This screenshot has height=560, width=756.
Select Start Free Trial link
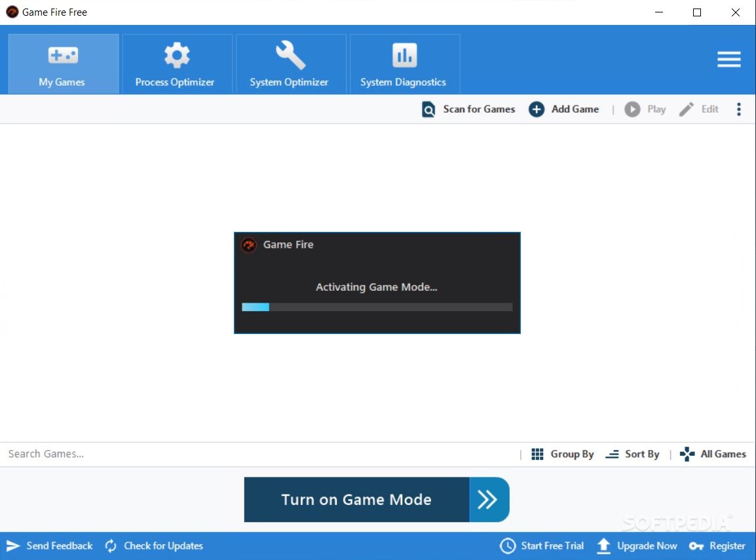(x=552, y=546)
